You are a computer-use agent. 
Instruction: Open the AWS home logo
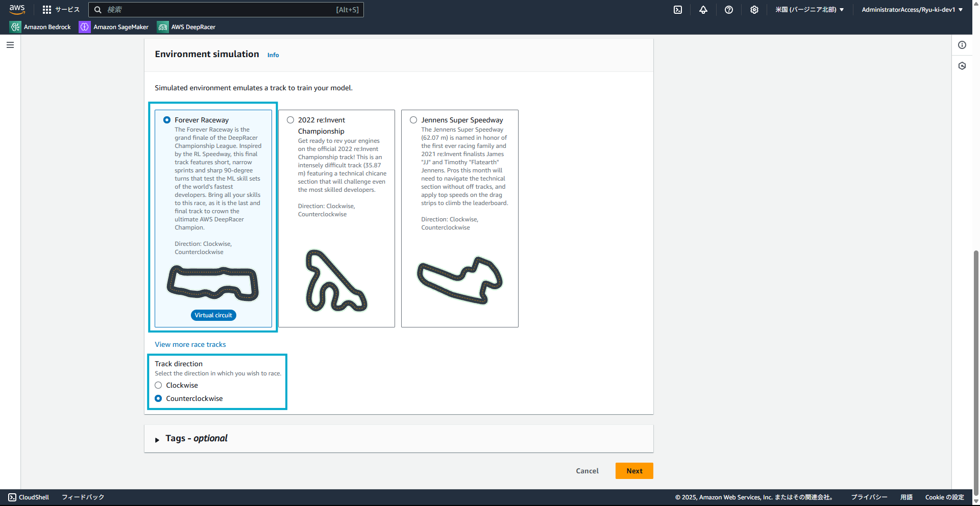tap(17, 10)
